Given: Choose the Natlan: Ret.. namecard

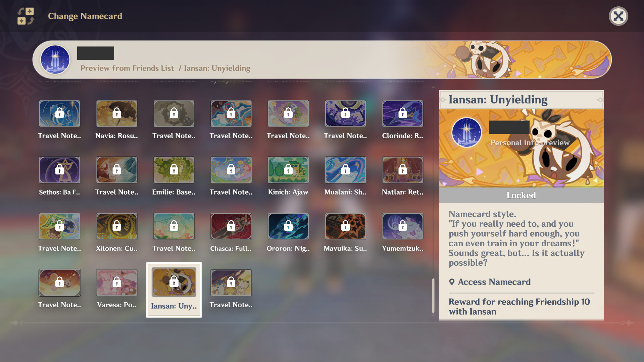Looking at the screenshot, I should coord(402,170).
